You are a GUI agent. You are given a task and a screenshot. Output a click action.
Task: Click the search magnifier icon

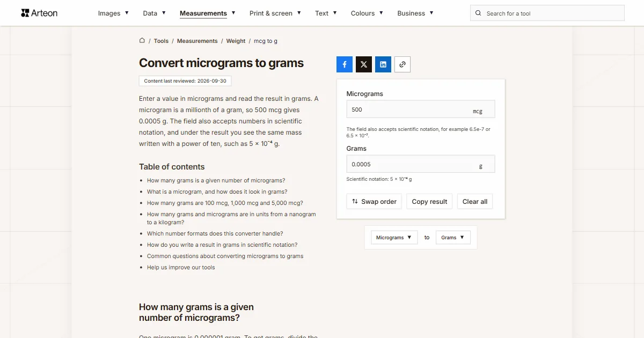479,13
